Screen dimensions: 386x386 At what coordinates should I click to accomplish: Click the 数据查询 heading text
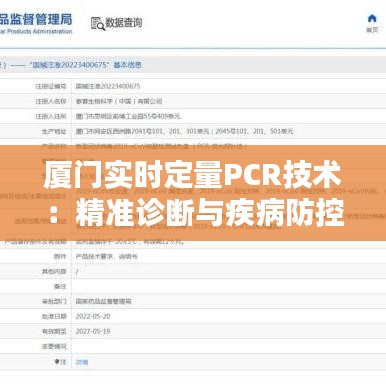point(124,23)
